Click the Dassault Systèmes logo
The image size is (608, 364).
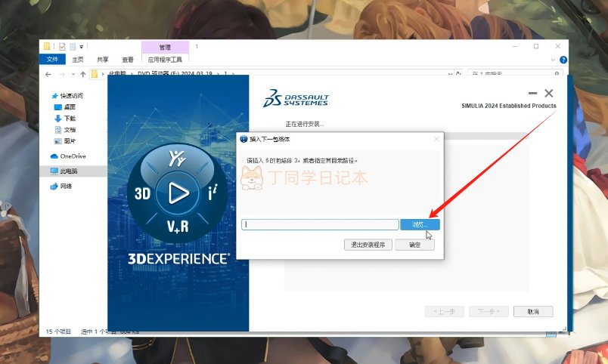[296, 100]
